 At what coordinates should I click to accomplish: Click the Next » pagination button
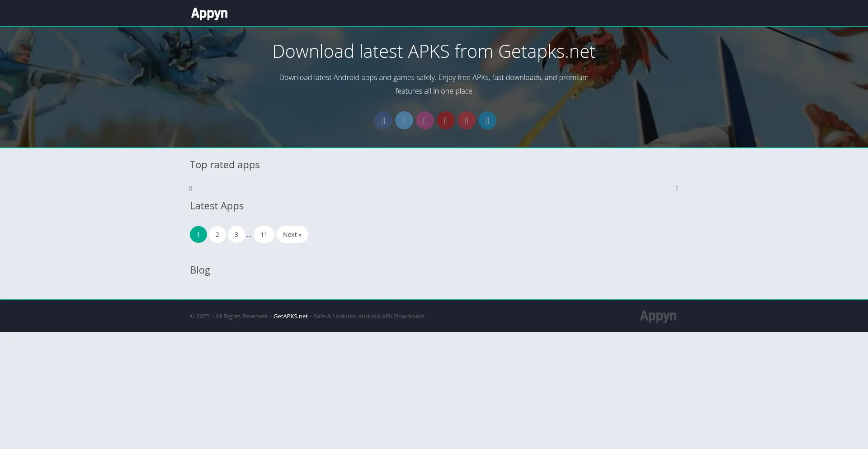coord(292,235)
